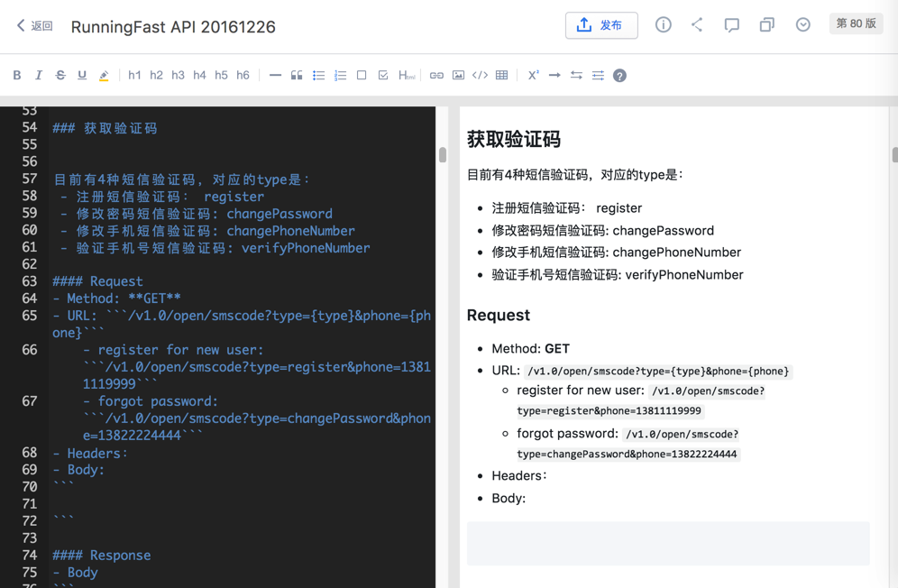Insert an image
The width and height of the screenshot is (898, 588).
(x=458, y=75)
